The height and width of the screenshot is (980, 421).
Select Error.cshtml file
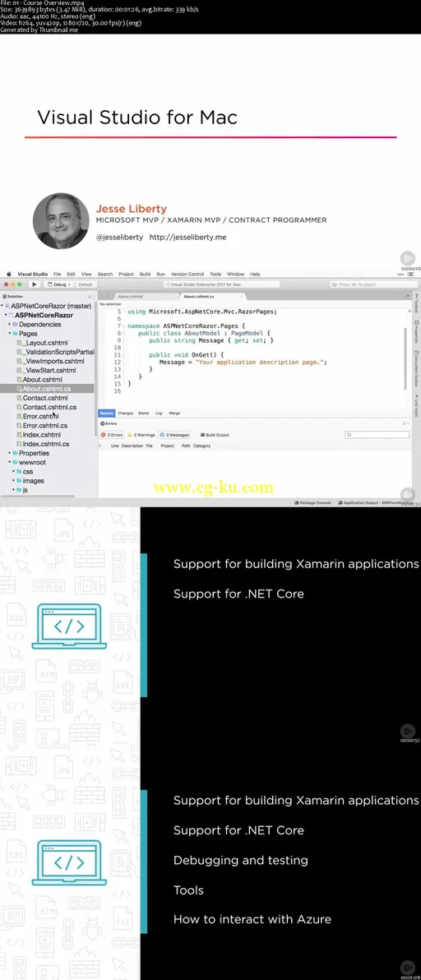40,416
